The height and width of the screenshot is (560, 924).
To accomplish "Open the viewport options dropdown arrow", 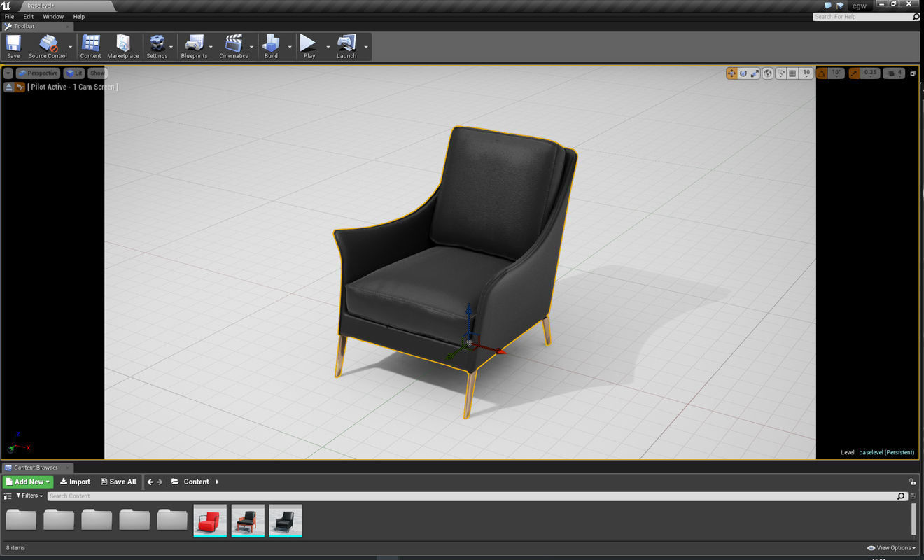I will (8, 73).
